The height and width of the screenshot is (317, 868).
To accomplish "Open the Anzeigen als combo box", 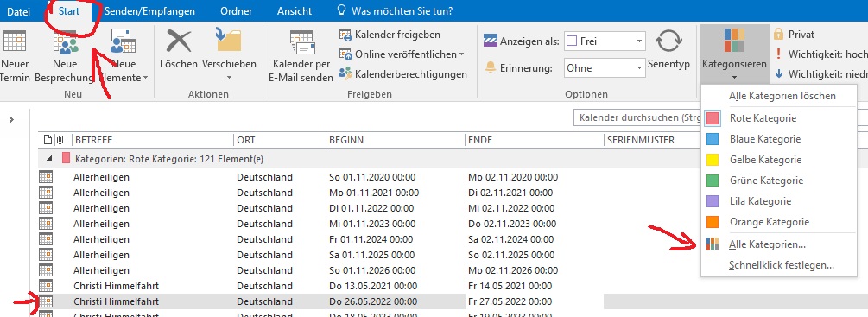I will coord(605,41).
